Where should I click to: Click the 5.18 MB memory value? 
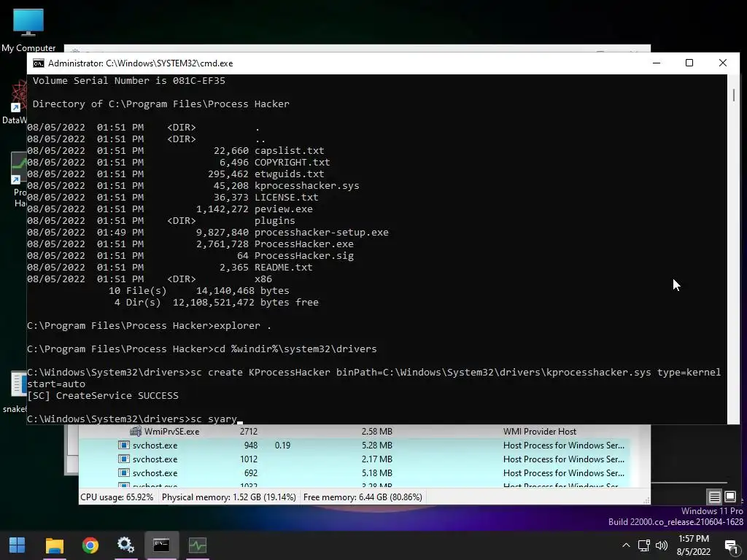[377, 472]
